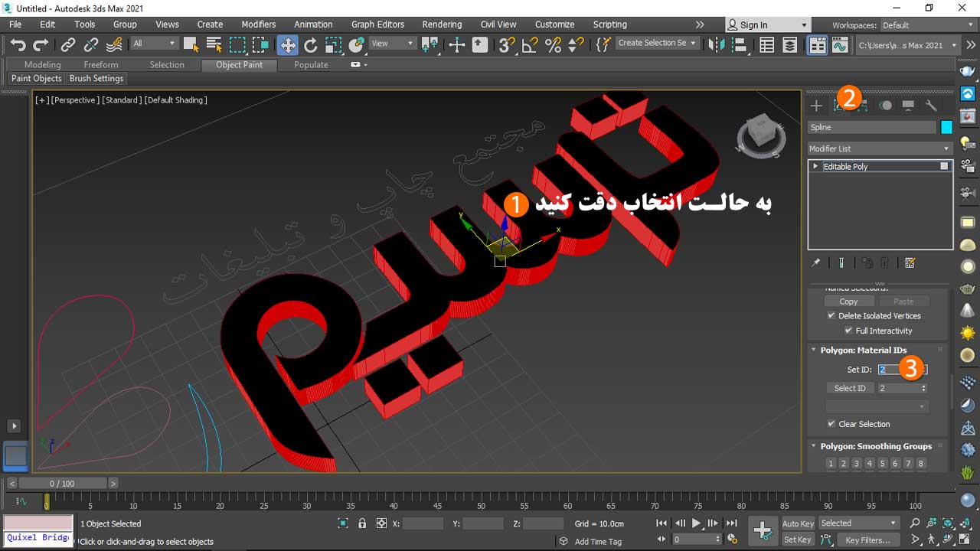Screen dimensions: 980x551
Task: Open the Modifier List dropdown
Action: point(880,148)
